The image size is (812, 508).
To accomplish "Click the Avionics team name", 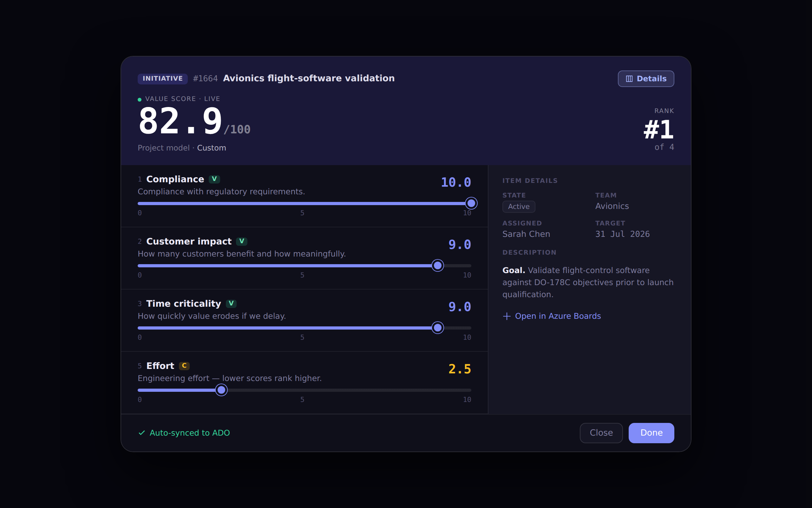I will coord(612,206).
